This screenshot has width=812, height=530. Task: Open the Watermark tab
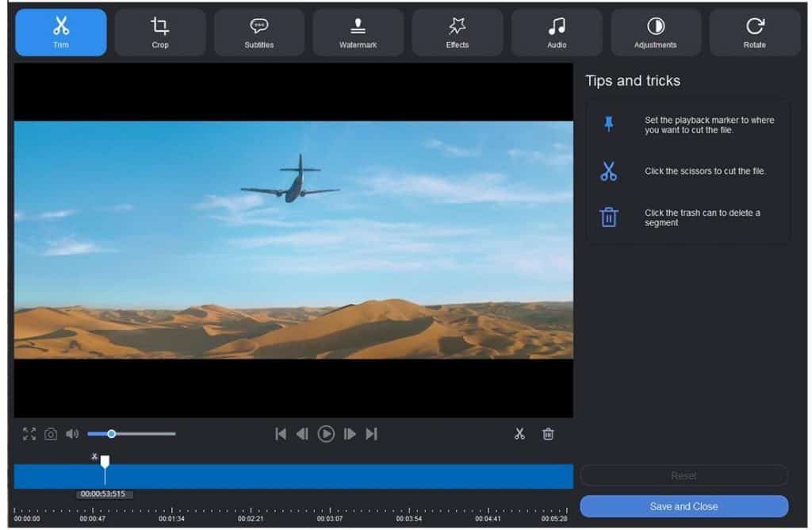(x=358, y=33)
